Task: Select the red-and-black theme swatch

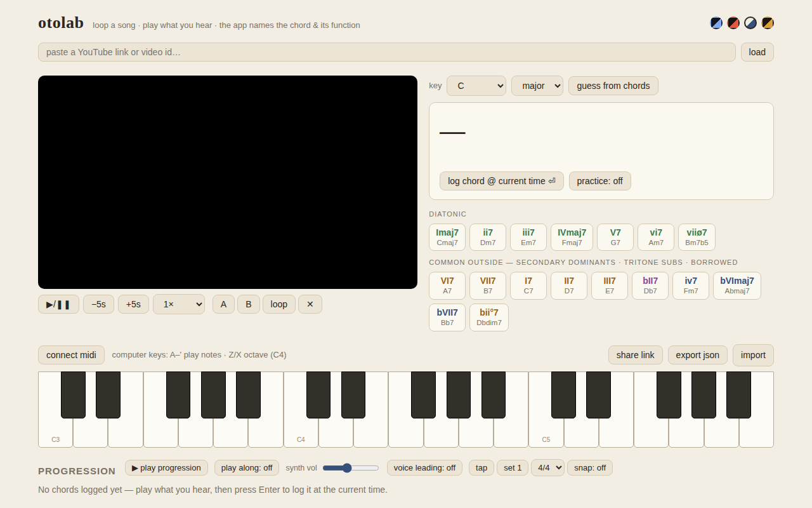Action: click(x=733, y=23)
